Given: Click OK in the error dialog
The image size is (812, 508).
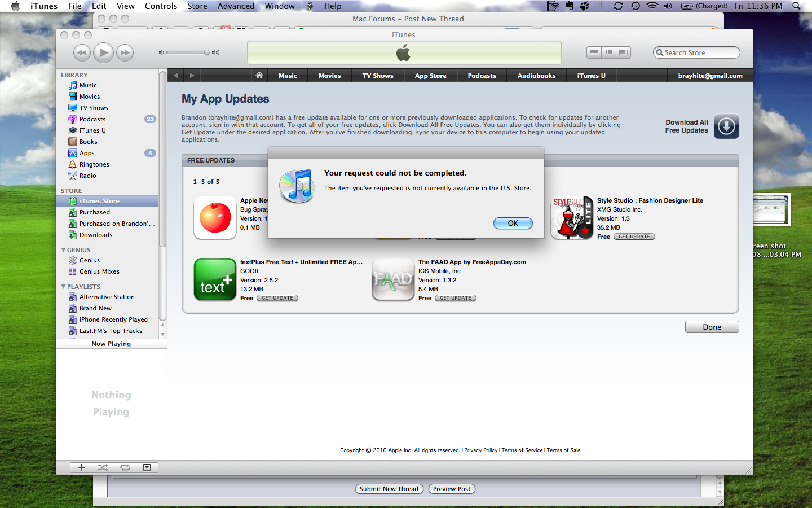Looking at the screenshot, I should click(x=513, y=223).
